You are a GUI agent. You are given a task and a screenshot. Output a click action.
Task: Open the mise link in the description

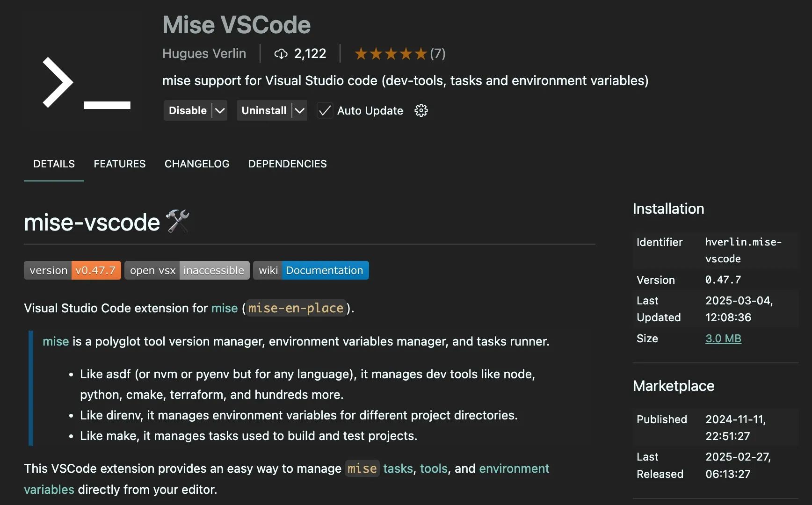[x=225, y=308]
